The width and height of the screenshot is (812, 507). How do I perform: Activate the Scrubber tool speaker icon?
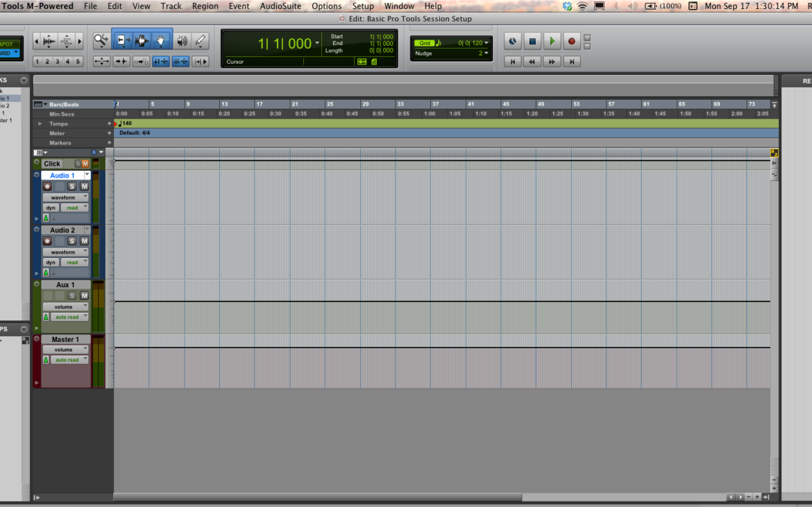[183, 40]
